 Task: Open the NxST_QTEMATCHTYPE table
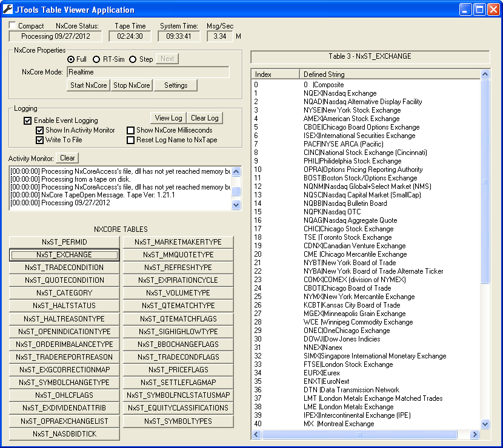point(178,306)
